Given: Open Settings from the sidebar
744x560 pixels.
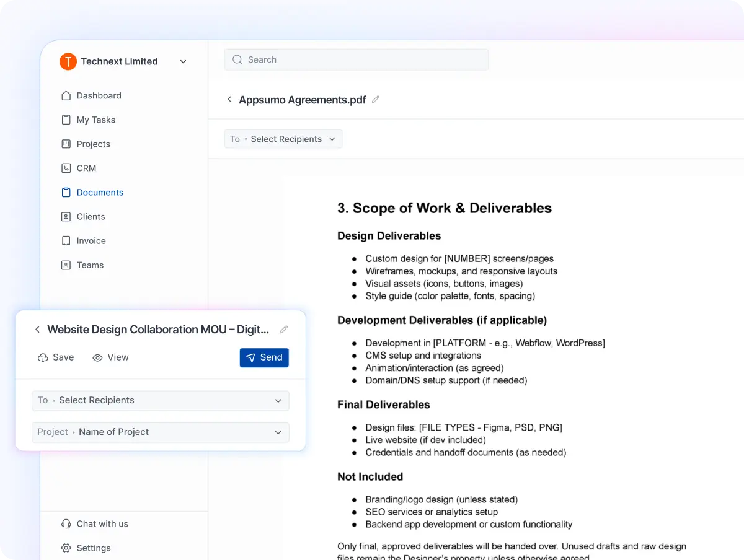Looking at the screenshot, I should (x=94, y=548).
